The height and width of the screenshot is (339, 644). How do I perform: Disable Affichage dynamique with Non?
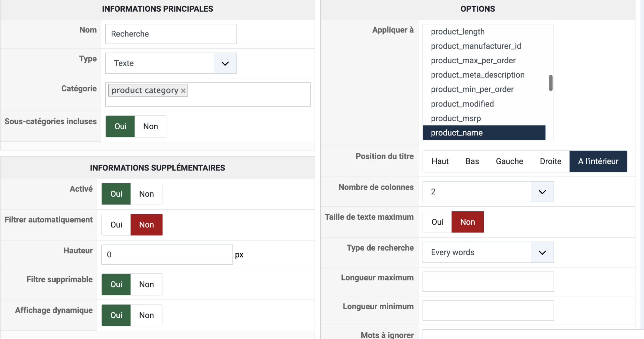(147, 315)
